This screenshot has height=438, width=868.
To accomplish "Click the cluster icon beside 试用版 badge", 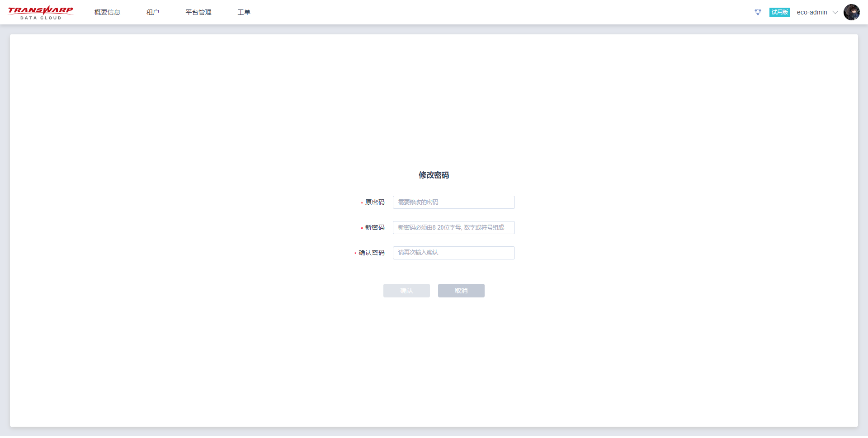I will (x=758, y=12).
